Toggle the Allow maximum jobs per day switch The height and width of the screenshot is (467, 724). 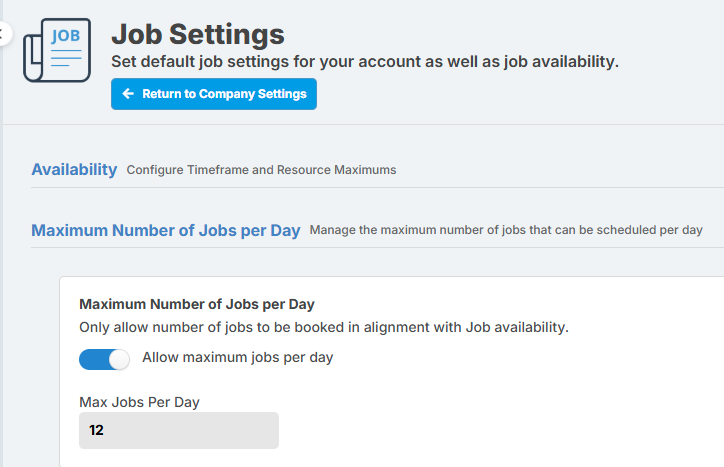(x=104, y=359)
